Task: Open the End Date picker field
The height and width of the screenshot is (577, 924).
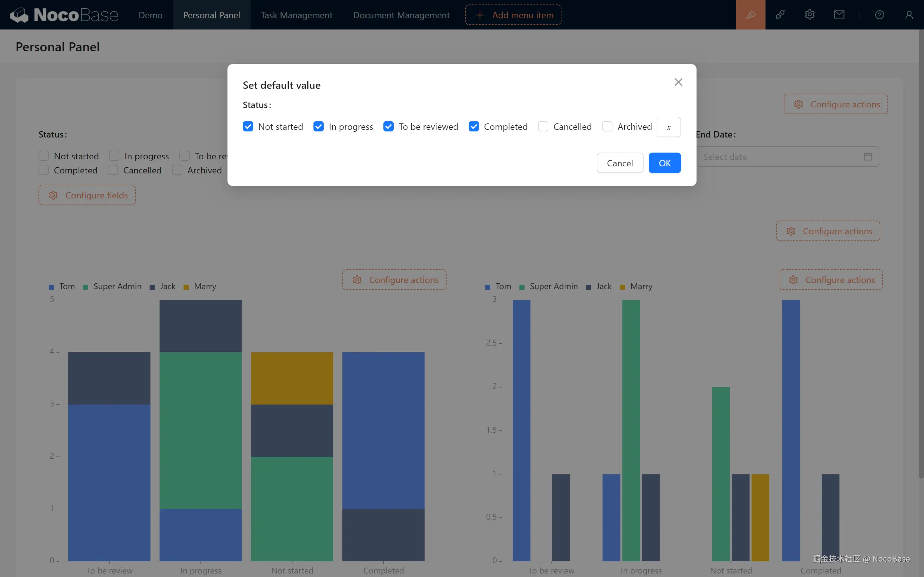Action: click(787, 157)
